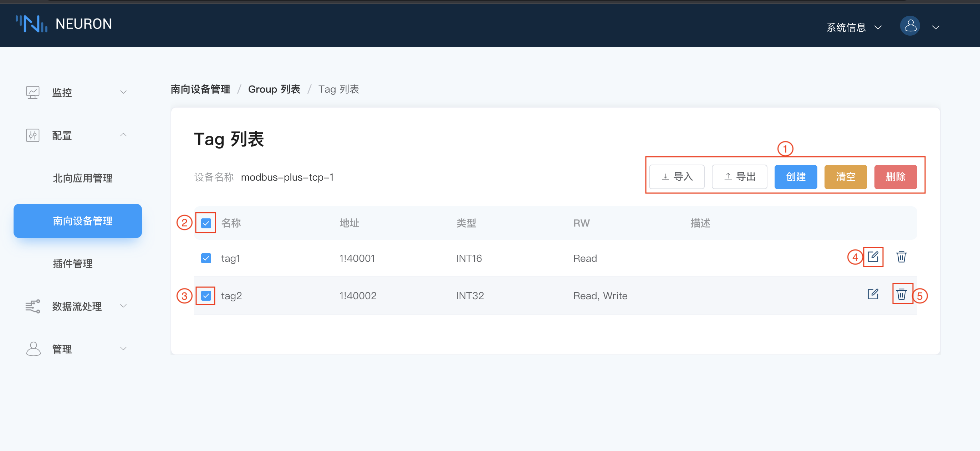Click the Read, Write cell
The height and width of the screenshot is (451, 980).
click(x=600, y=296)
